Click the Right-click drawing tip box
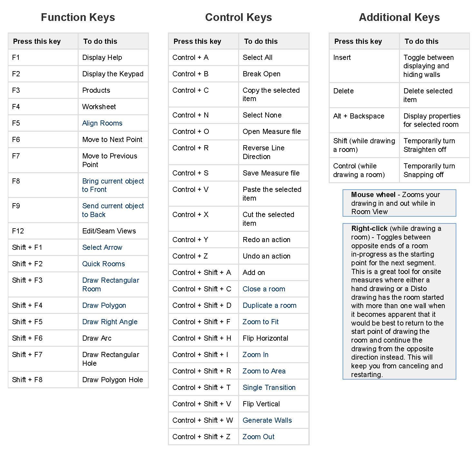The image size is (476, 453). click(x=399, y=301)
